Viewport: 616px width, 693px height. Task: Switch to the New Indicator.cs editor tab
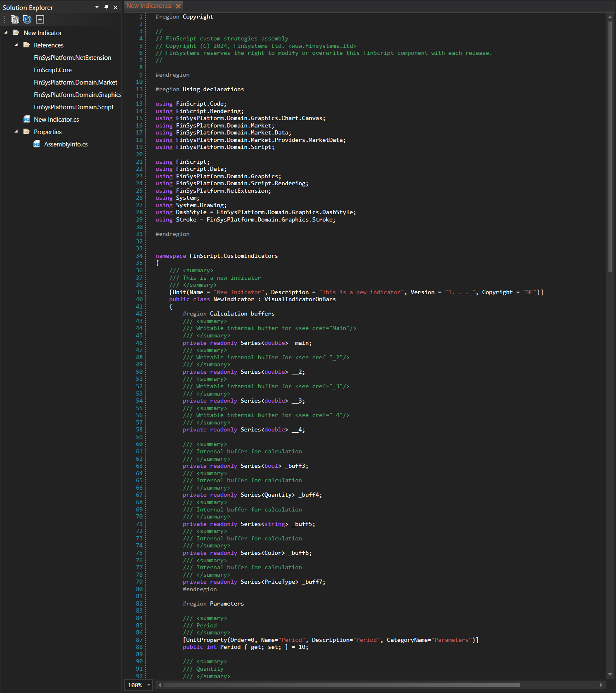tap(149, 6)
